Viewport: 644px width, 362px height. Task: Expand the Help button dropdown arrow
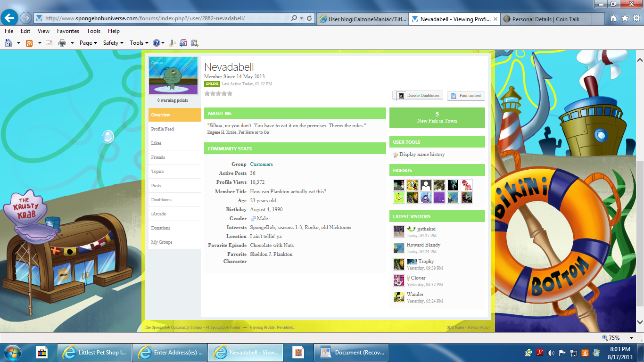pos(163,43)
